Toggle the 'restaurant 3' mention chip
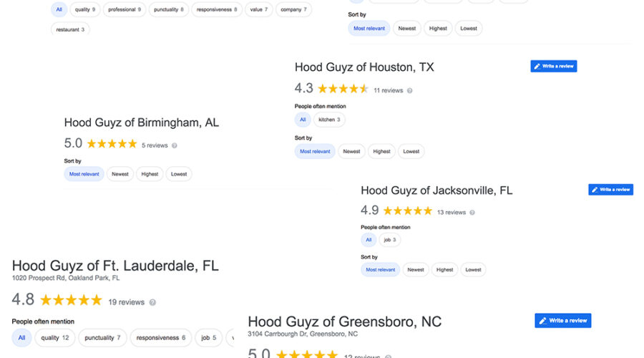Viewport: 644px width, 358px height. click(x=71, y=29)
